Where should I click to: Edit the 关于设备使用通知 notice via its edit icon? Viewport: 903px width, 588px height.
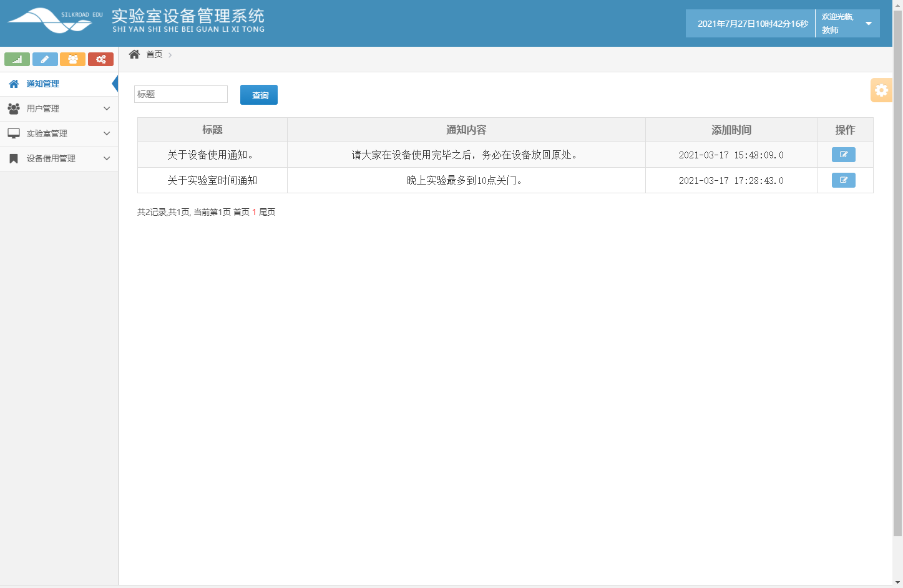click(x=843, y=154)
